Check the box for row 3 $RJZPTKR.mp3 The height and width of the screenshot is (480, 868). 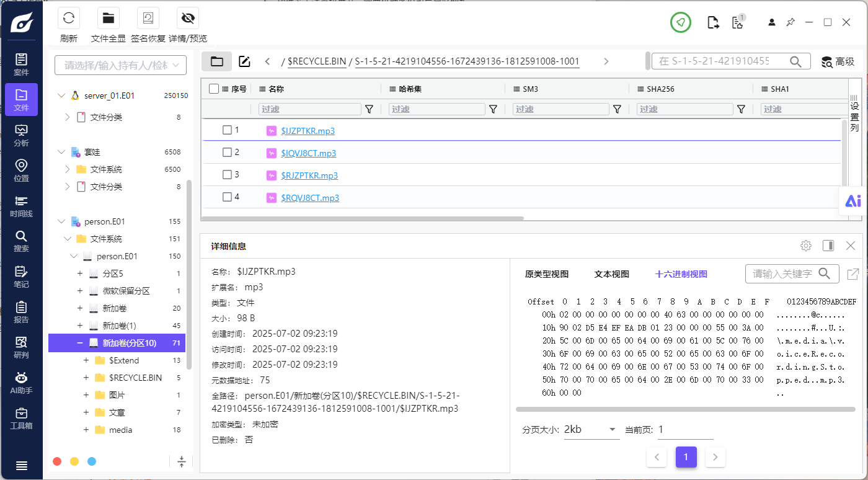pyautogui.click(x=228, y=175)
